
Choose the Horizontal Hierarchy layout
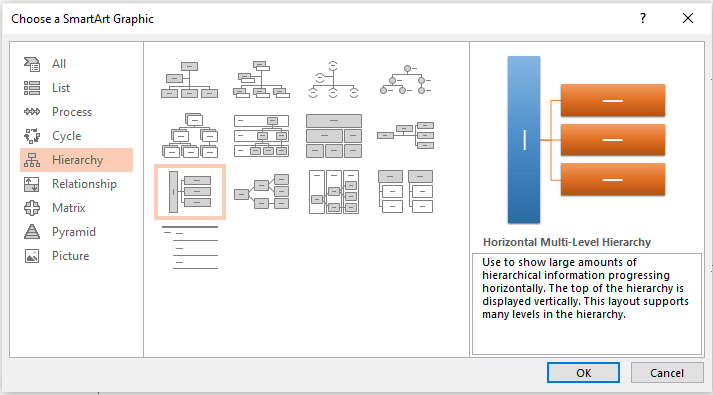[261, 191]
